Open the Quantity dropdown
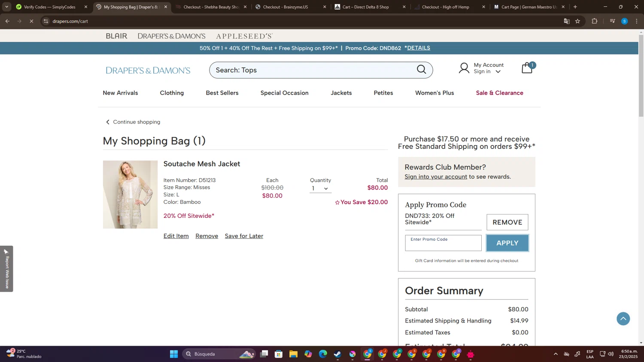The width and height of the screenshot is (644, 362). (320, 189)
